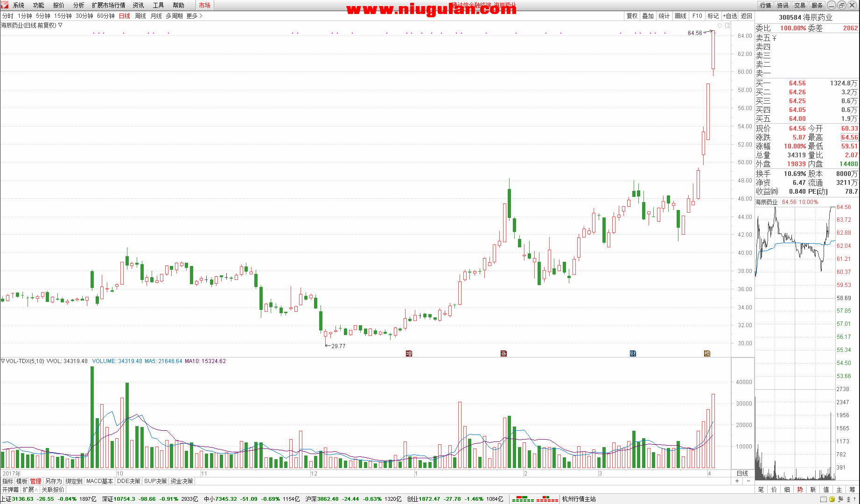Zoom out chart with minus button
Screen dimensions: 860x504
(x=748, y=481)
